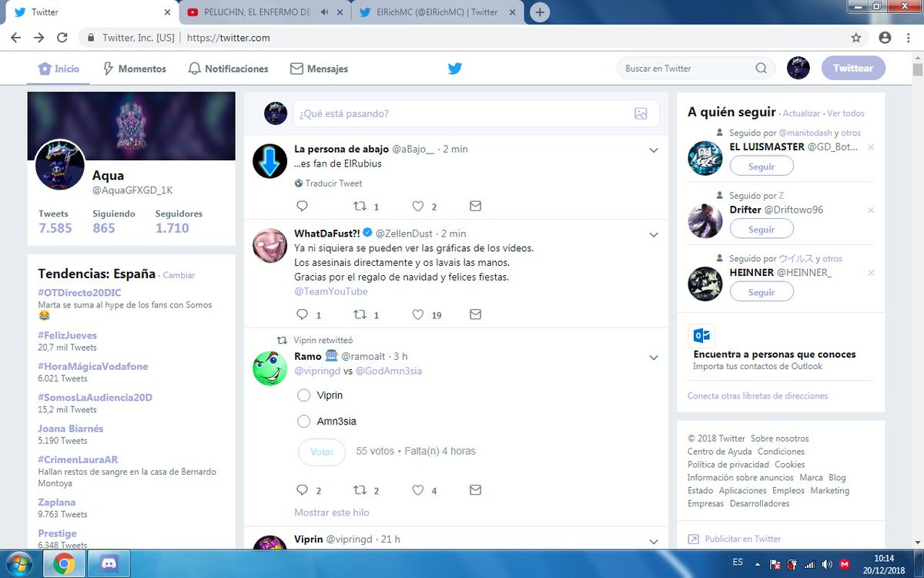Share WhatDaFust tweet by message envelope icon

click(475, 314)
